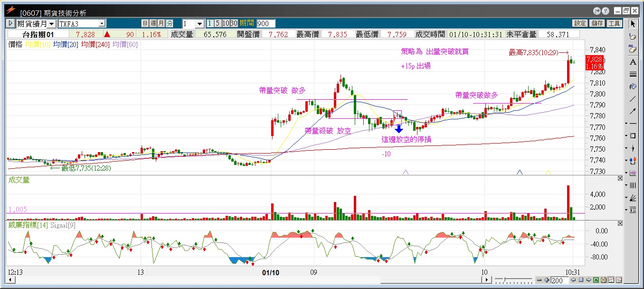644x289 pixels.
Task: Expand the rectangle tool options arrow
Action: pyautogui.click(x=627, y=136)
